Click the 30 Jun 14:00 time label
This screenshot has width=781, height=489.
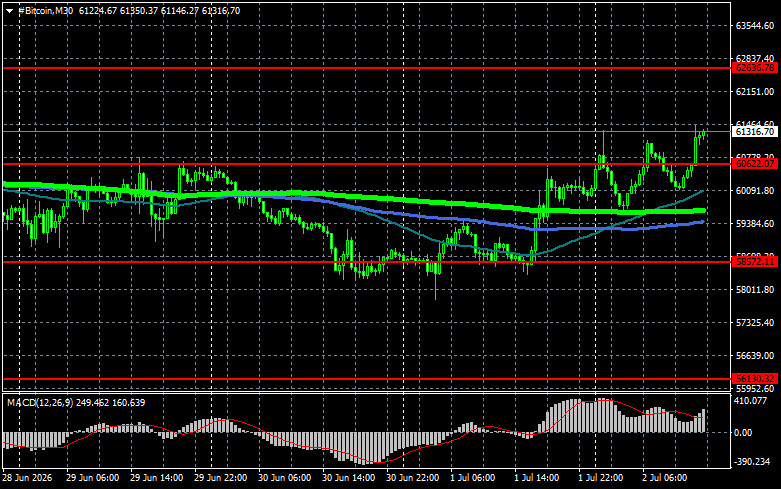tap(349, 478)
